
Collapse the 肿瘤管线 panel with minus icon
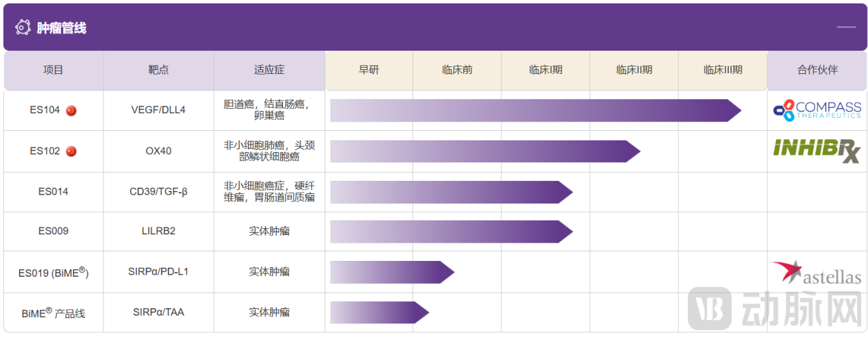click(846, 27)
